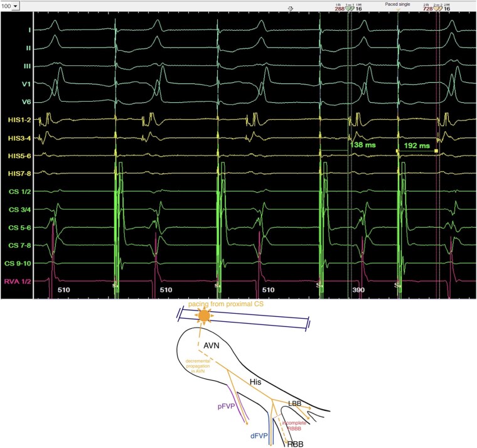Click the AVN label in the diagram
The width and height of the screenshot is (477, 448).
pos(212,346)
